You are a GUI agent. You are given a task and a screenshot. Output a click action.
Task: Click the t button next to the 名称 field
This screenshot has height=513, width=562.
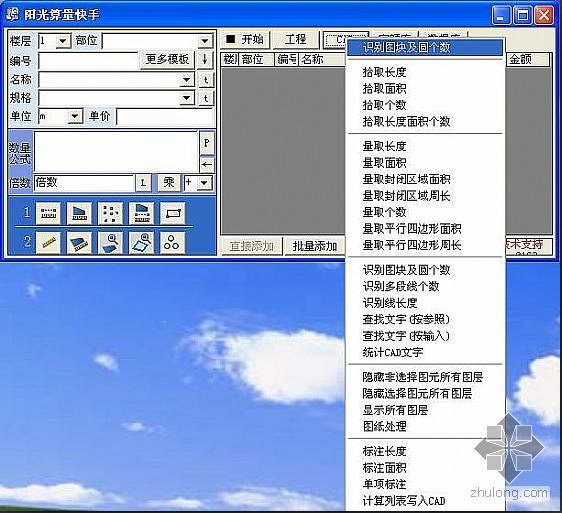pyautogui.click(x=206, y=80)
